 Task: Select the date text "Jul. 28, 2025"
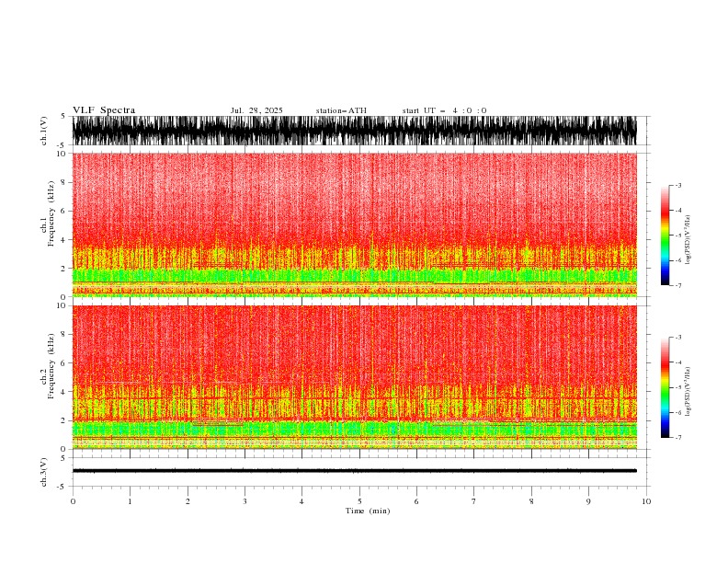256,110
